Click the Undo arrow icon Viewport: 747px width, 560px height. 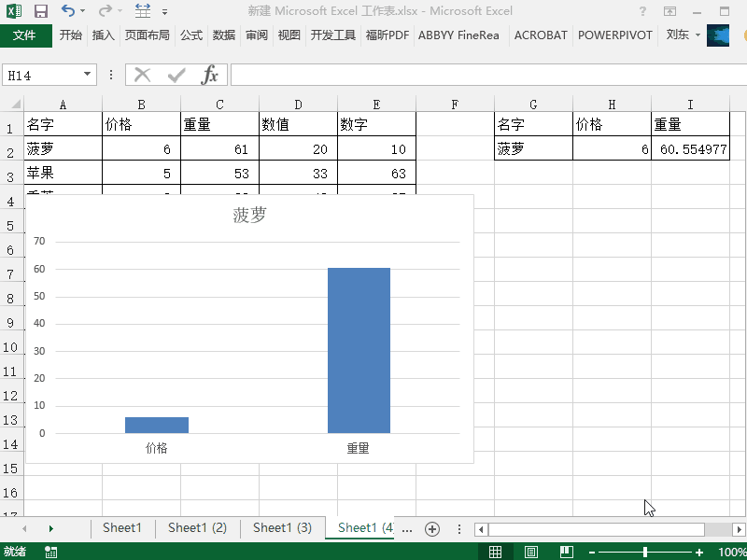coord(67,11)
